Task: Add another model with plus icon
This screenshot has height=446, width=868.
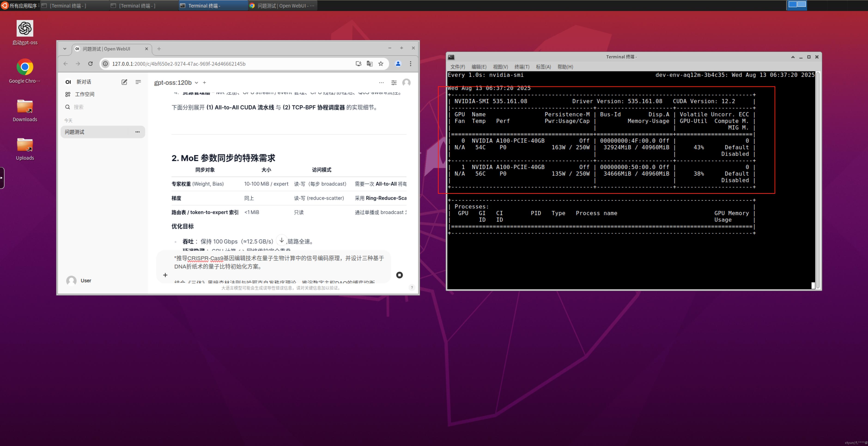Action: (x=204, y=82)
